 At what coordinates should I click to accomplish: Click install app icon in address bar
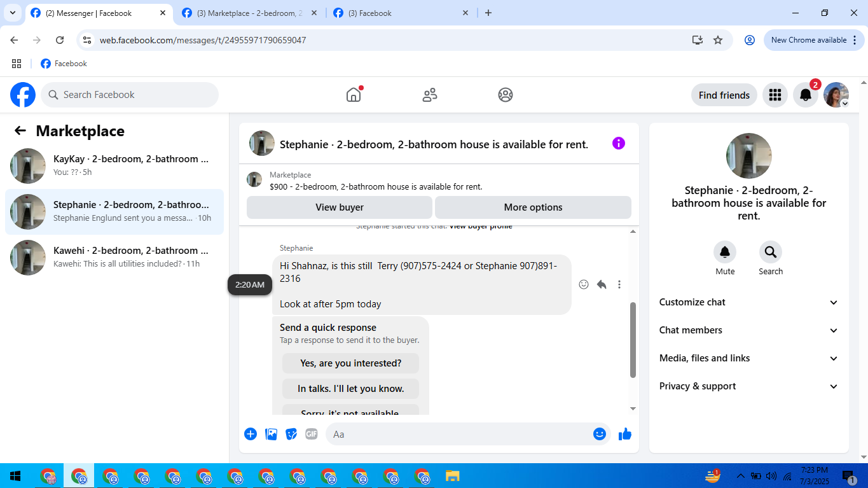point(698,40)
